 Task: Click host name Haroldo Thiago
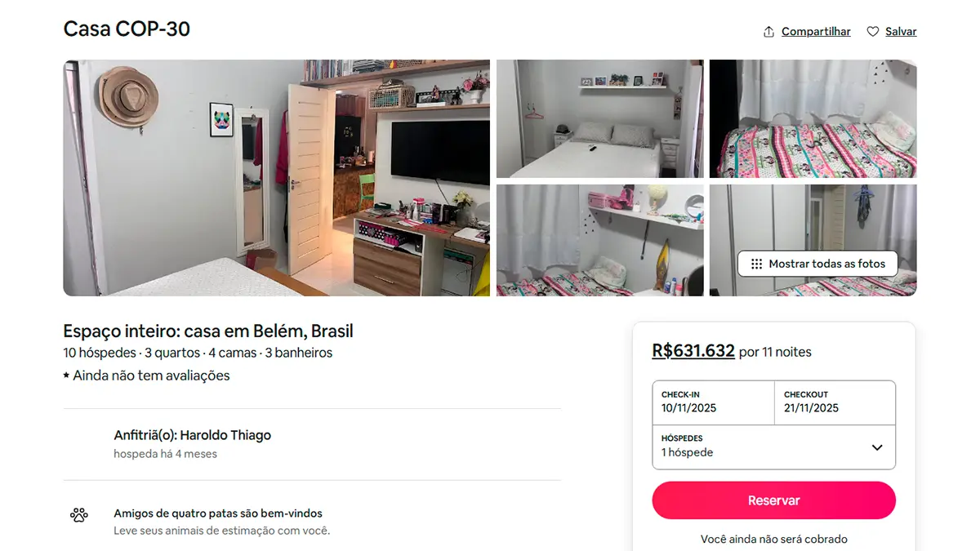click(225, 435)
